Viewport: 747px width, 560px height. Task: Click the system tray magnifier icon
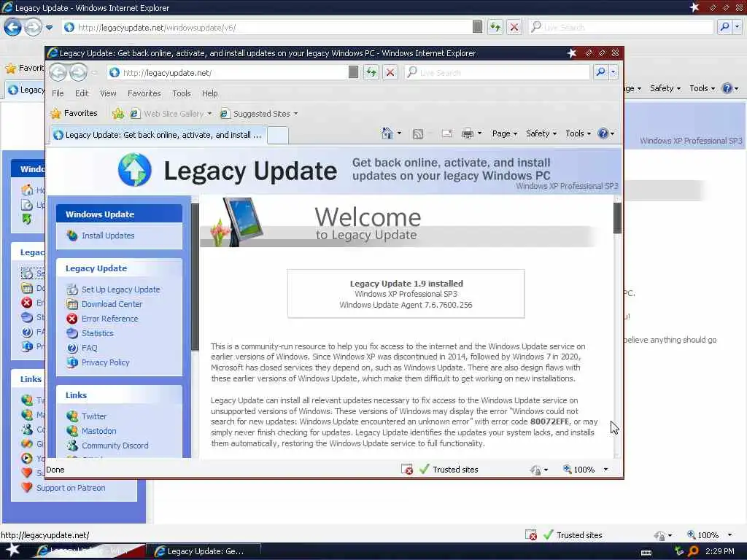point(693,551)
